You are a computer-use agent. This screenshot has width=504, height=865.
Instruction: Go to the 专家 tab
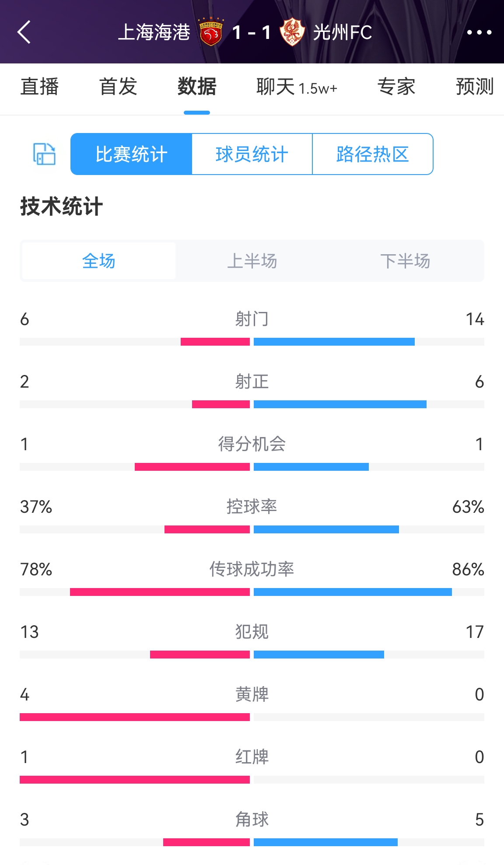(x=396, y=87)
